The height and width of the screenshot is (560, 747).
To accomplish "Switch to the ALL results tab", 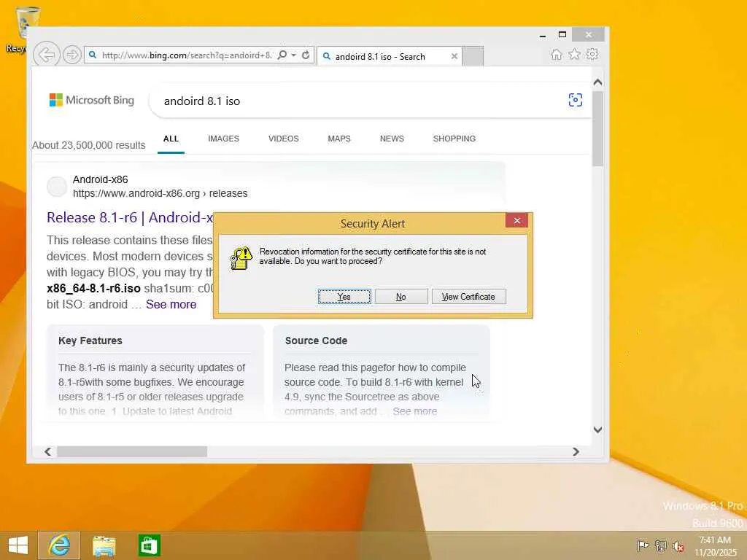I will [171, 139].
